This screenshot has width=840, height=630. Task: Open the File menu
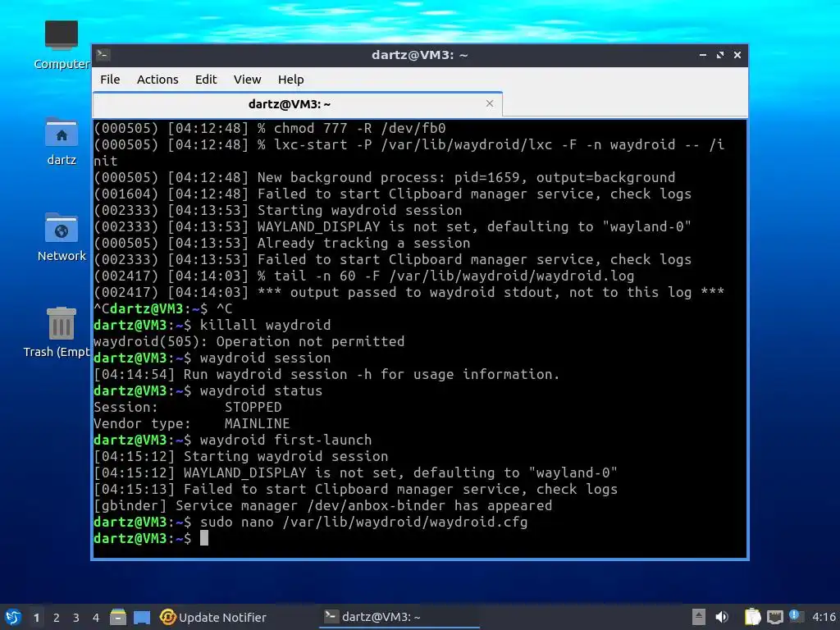point(110,80)
